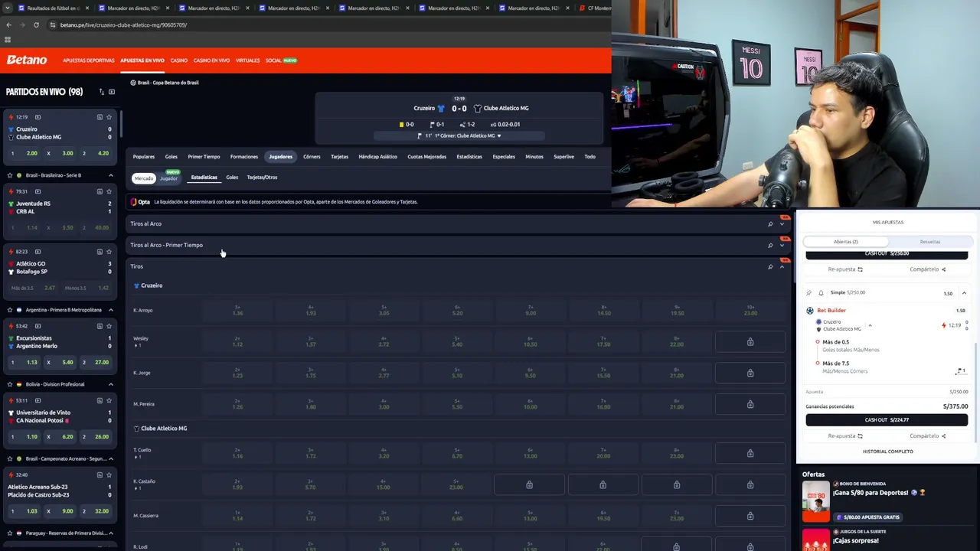The image size is (980, 551).
Task: Show Resueltas bets
Action: pyautogui.click(x=929, y=242)
